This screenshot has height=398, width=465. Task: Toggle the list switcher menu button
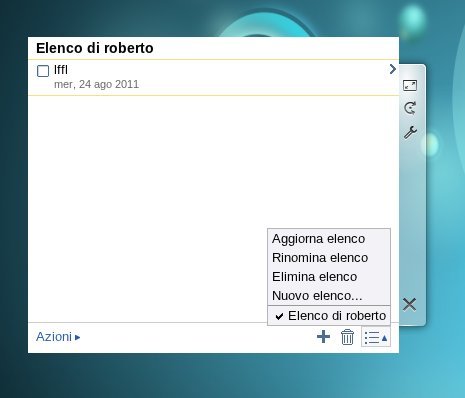[x=376, y=337]
